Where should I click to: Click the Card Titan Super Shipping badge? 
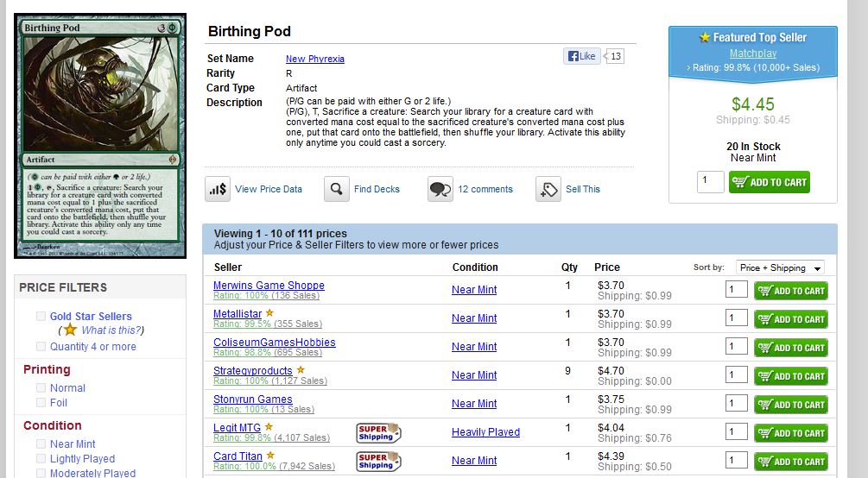(378, 461)
